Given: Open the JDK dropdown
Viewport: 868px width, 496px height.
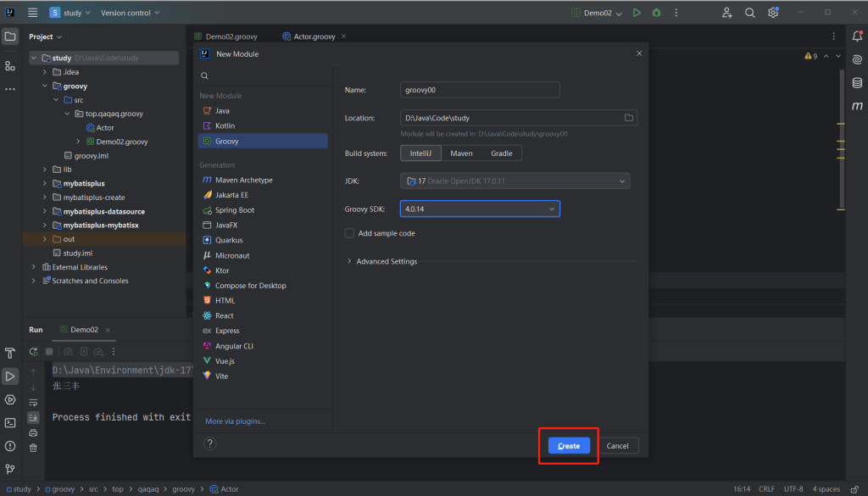Looking at the screenshot, I should click(x=515, y=181).
